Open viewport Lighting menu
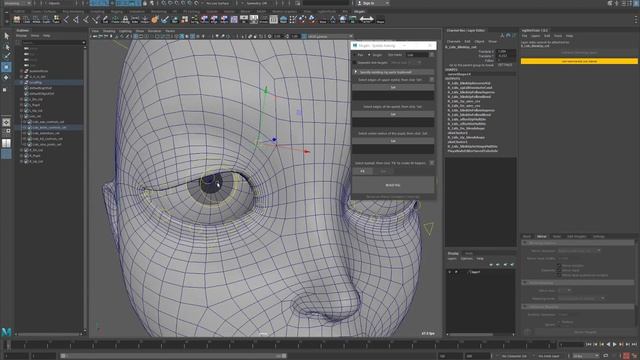 [x=125, y=31]
